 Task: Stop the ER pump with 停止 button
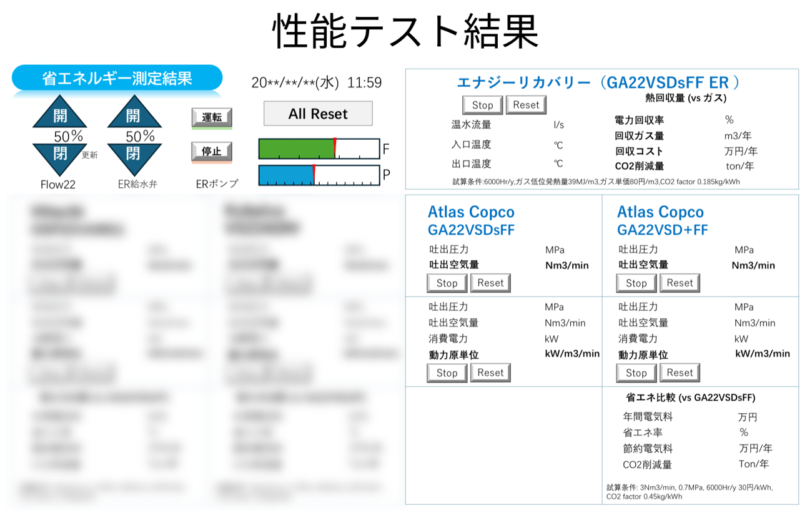point(212,152)
